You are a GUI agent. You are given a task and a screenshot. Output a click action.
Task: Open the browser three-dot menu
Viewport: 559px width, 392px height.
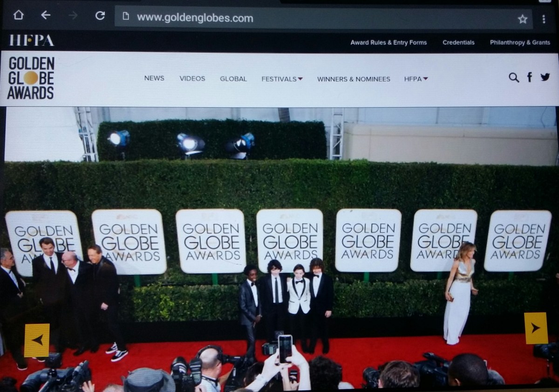coord(544,19)
